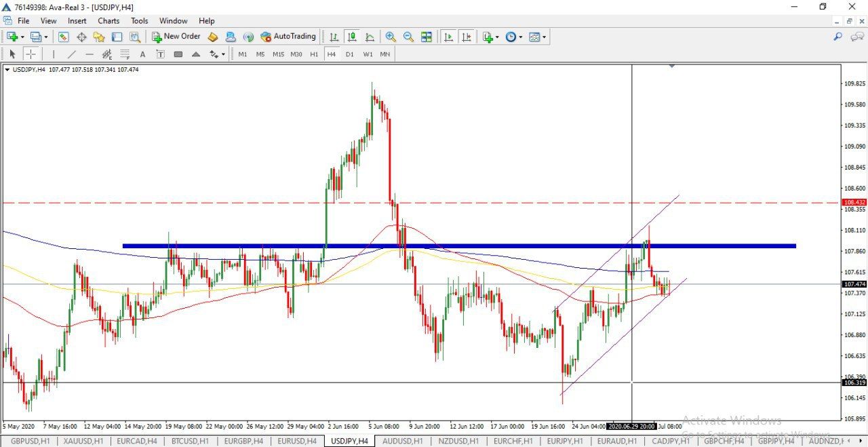
Task: Open the Navigator star-folder icon
Action: [99, 37]
